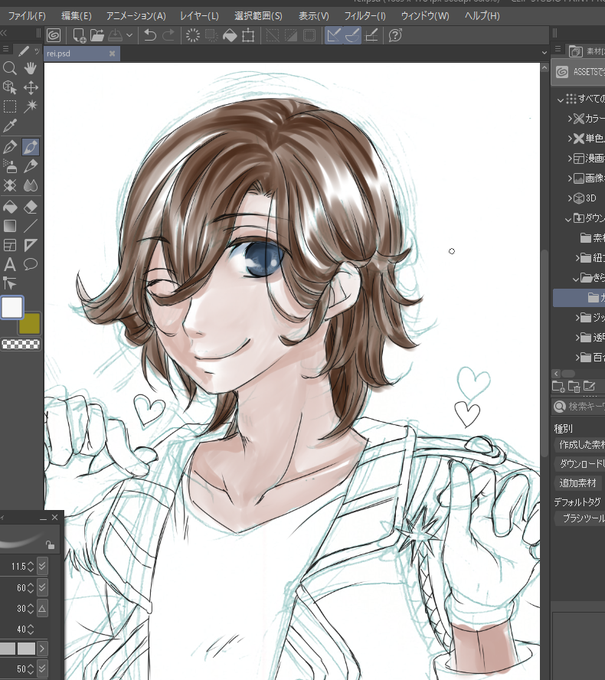Select the highlighted Pencil tool
This screenshot has height=680, width=605.
pyautogui.click(x=30, y=147)
